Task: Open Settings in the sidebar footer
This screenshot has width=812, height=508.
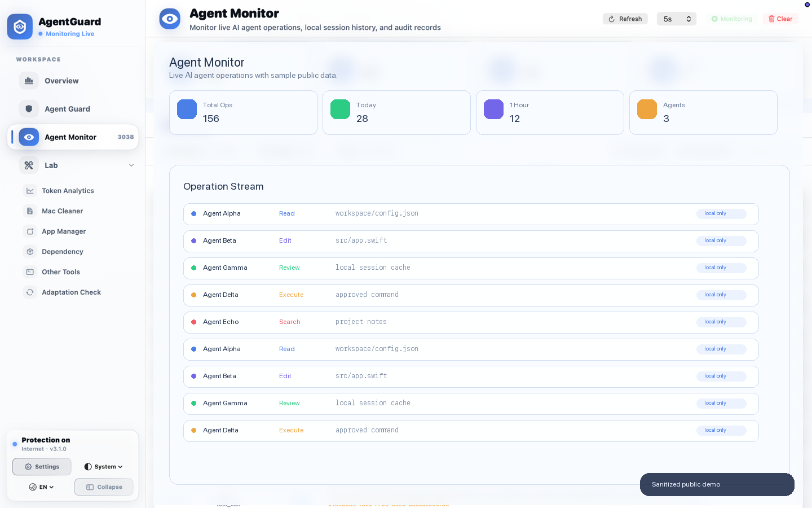Action: point(42,467)
